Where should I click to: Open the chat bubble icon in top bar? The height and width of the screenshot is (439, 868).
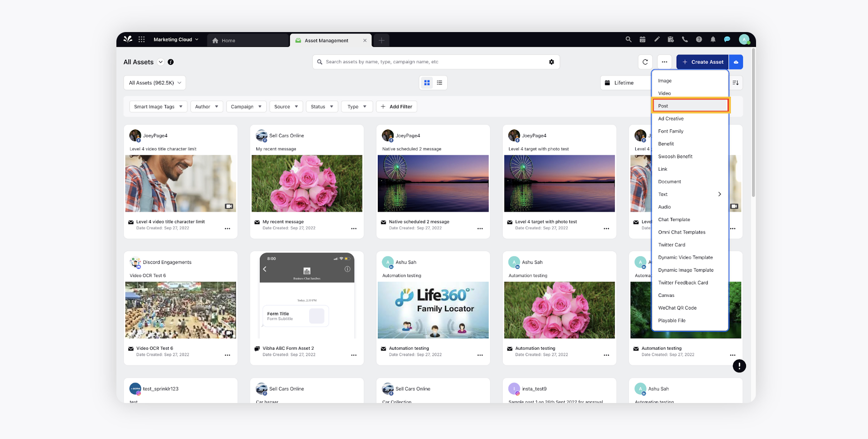point(727,39)
